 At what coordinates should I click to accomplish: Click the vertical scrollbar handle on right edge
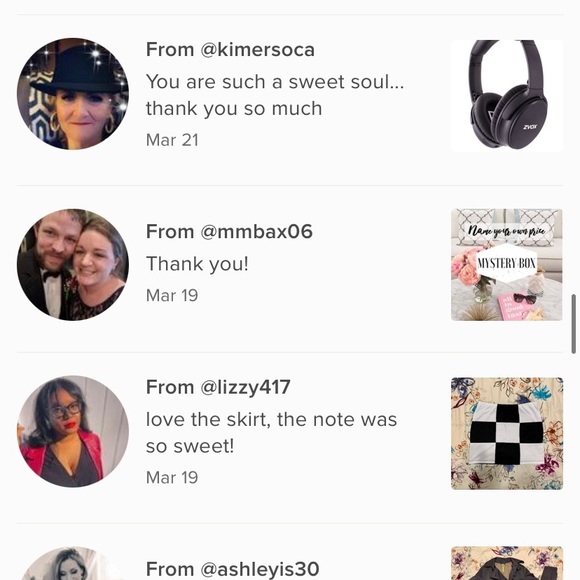[574, 324]
